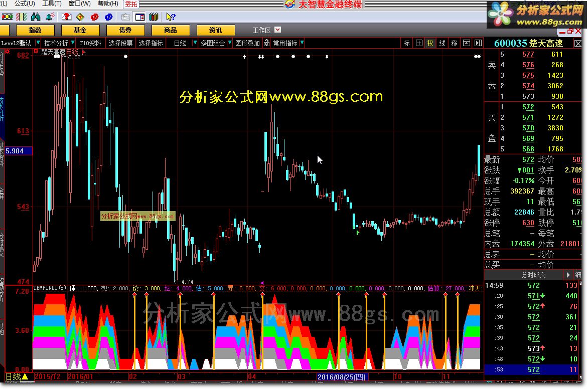The width and height of the screenshot is (588, 389).
Task: Open the 帮助(H) menu
Action: pyautogui.click(x=108, y=4)
